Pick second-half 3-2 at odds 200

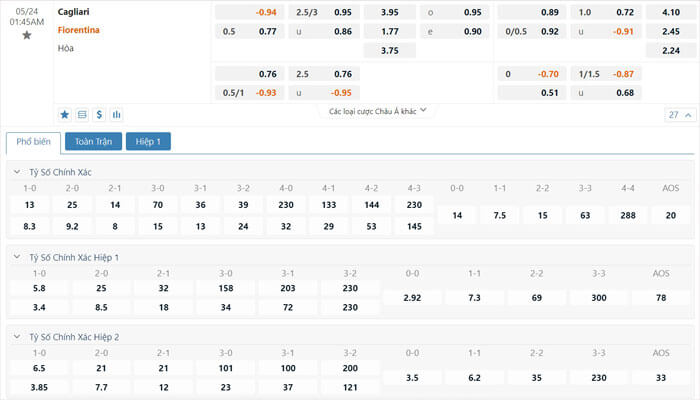pyautogui.click(x=350, y=368)
